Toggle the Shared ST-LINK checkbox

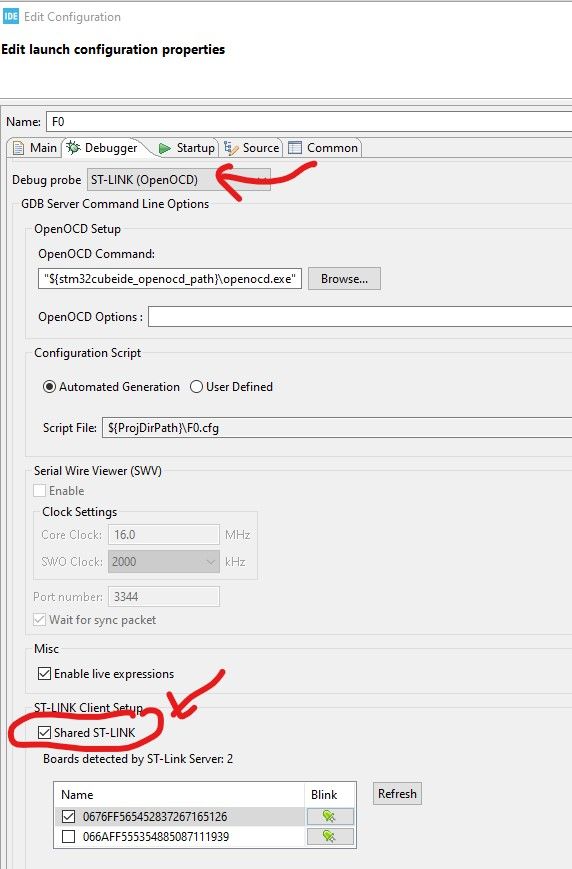pyautogui.click(x=44, y=732)
